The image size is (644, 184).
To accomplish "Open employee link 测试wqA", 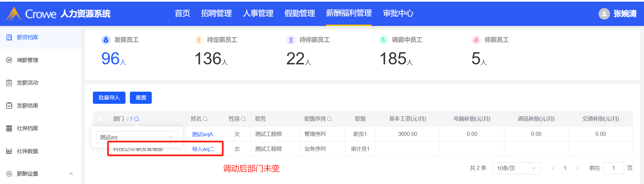I will (202, 134).
